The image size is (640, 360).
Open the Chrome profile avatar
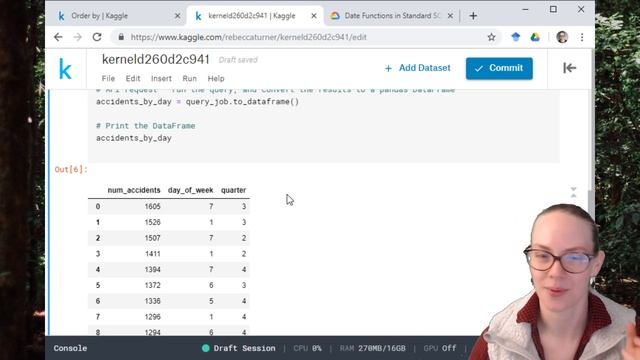point(562,37)
